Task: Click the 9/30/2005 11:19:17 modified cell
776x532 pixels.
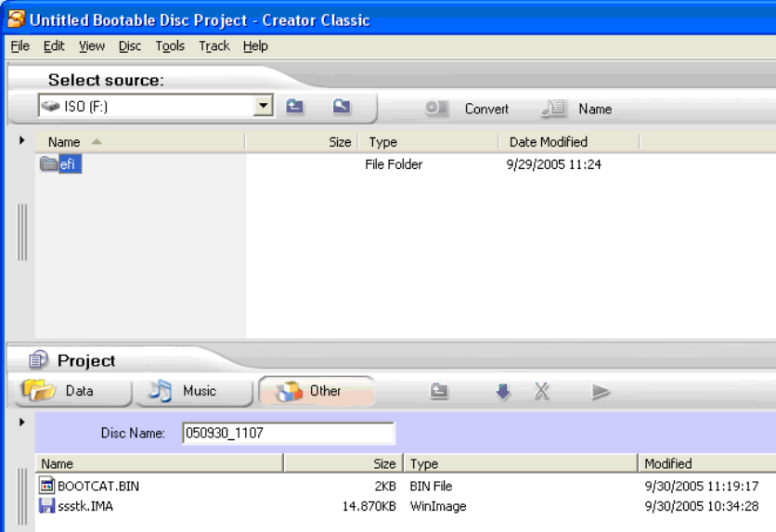Action: pos(701,486)
